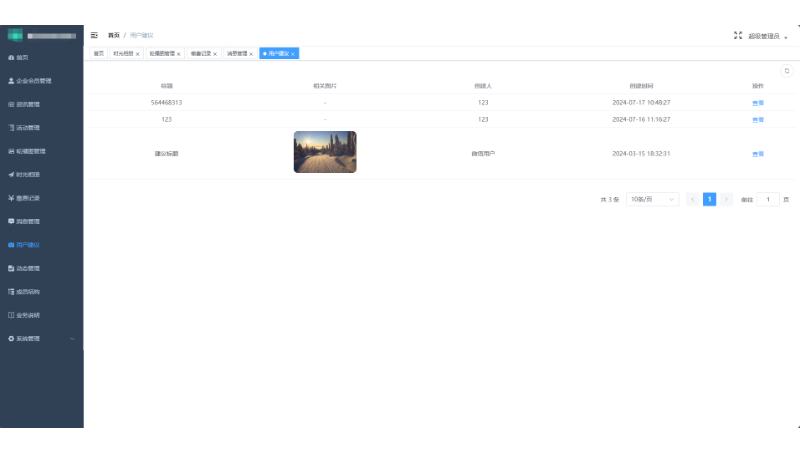Click the 共 3 条 total count
Viewport: 800px width, 453px height.
tap(610, 200)
